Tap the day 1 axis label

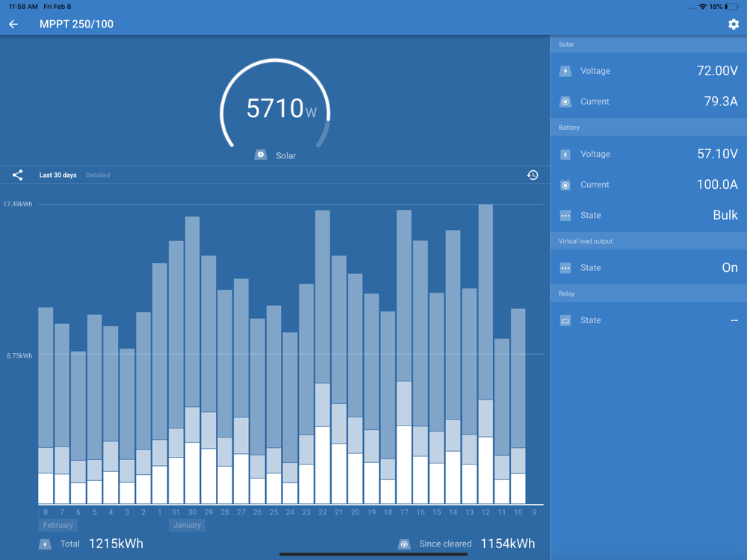(x=160, y=512)
